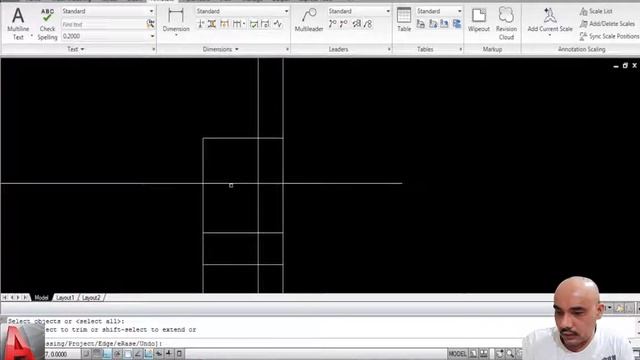Click the Add Leader icon
Screen dimensions: 640x360
[333, 24]
